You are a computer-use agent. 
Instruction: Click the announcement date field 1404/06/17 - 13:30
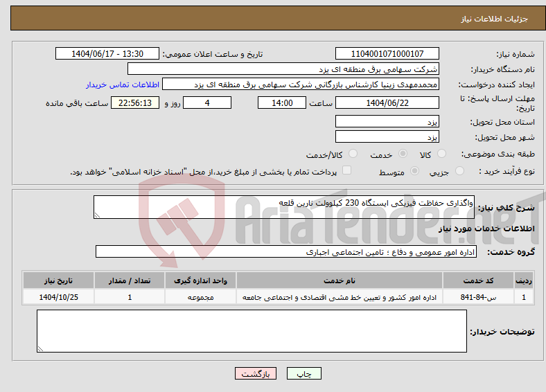point(107,53)
